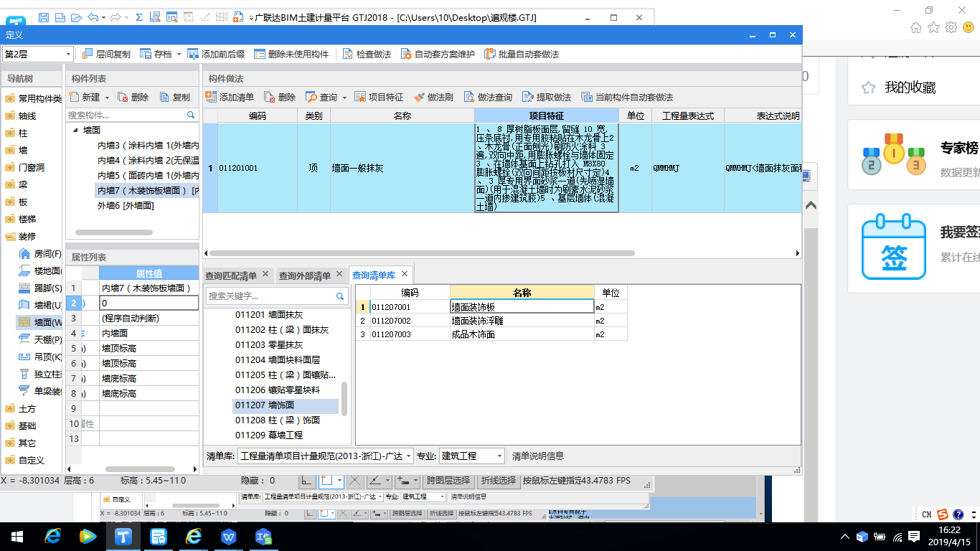Open WPS icon in Windows taskbar
This screenshot has height=551, width=980.
point(229,536)
